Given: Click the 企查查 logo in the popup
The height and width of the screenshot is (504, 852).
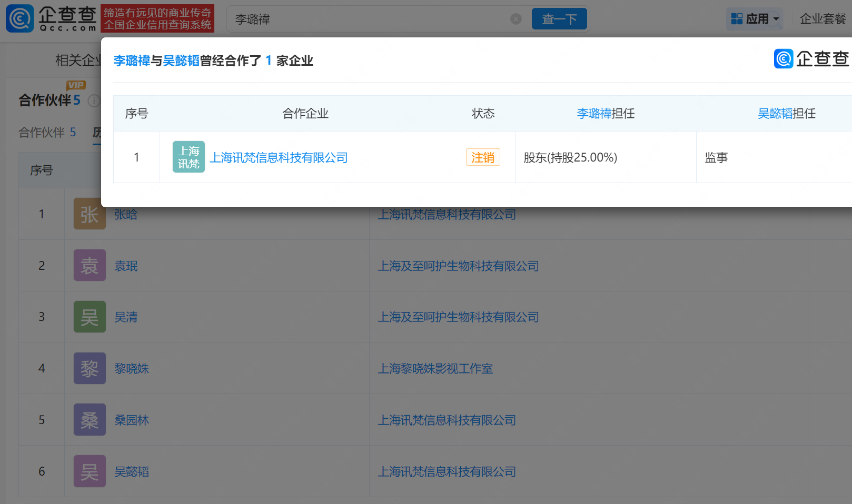Looking at the screenshot, I should [811, 59].
